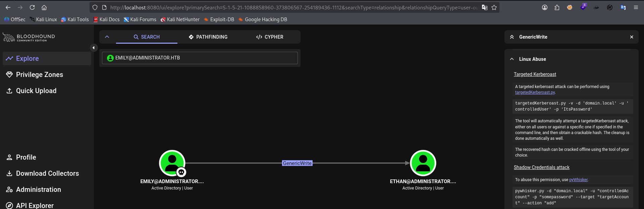Open the Kali Linux bookmark
The height and width of the screenshot is (209, 644).
coord(43,19)
